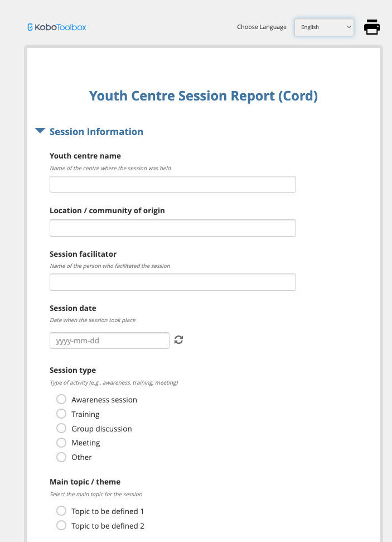
Task: Click the Location / community of origin field
Action: [x=172, y=228]
